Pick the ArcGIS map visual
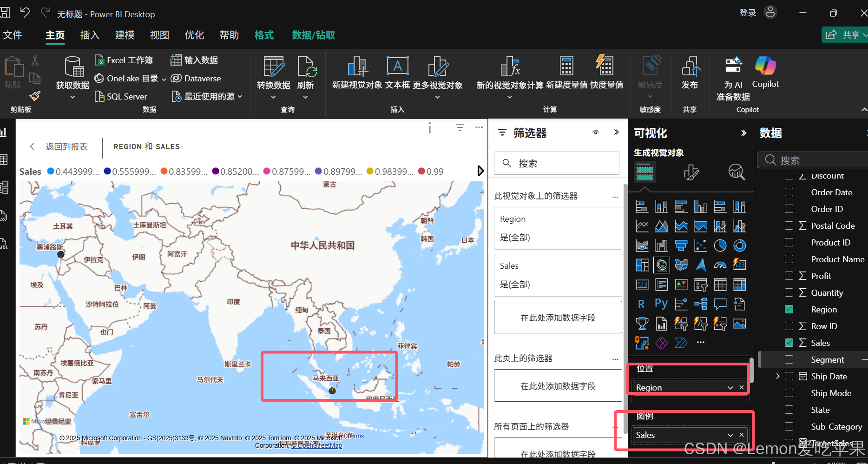This screenshot has width=868, height=464. pos(642,343)
